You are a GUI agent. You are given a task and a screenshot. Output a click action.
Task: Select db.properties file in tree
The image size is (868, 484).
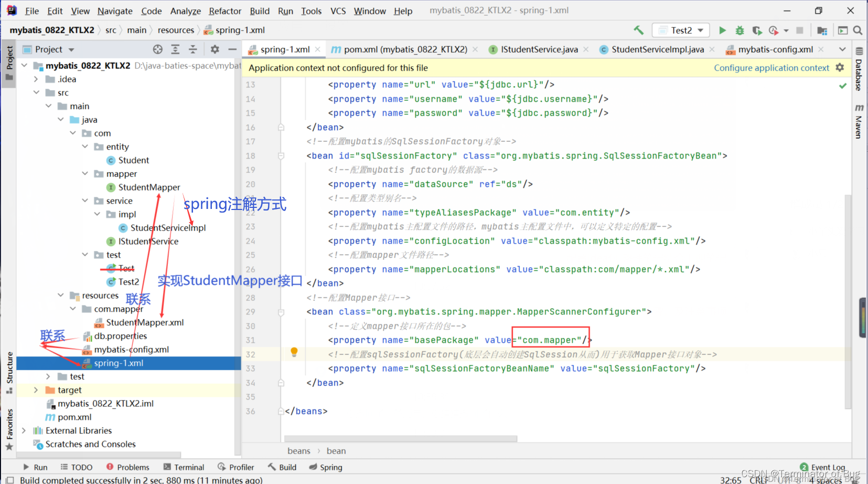point(121,336)
